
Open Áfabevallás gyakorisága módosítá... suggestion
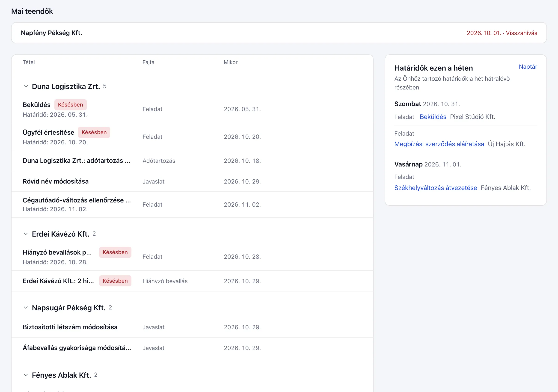[77, 348]
